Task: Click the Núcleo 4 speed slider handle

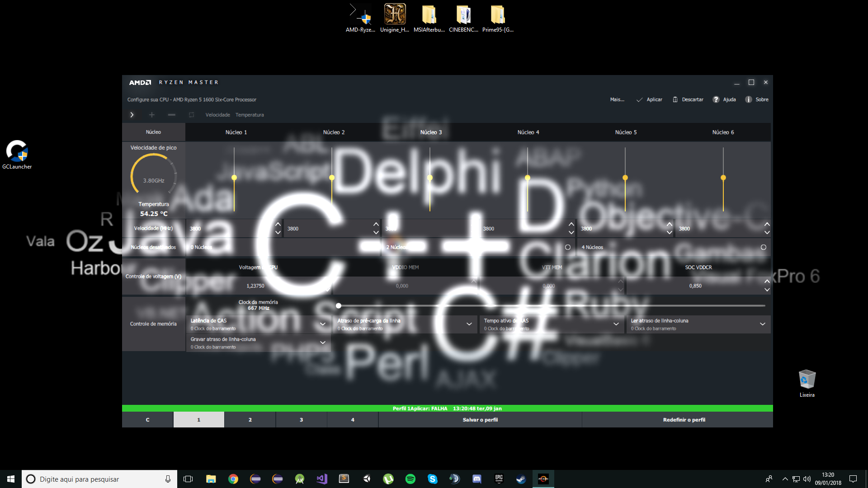Action: (528, 178)
